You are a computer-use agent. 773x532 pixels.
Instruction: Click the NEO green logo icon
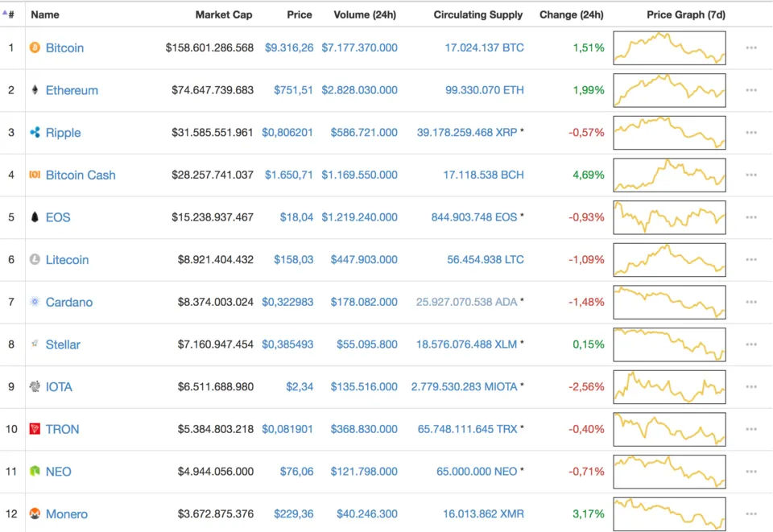35,471
